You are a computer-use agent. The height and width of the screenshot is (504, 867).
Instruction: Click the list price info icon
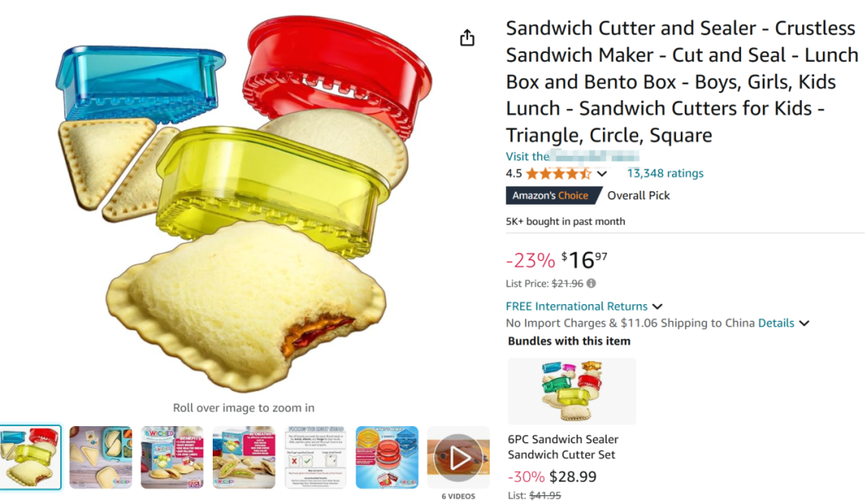(x=592, y=283)
